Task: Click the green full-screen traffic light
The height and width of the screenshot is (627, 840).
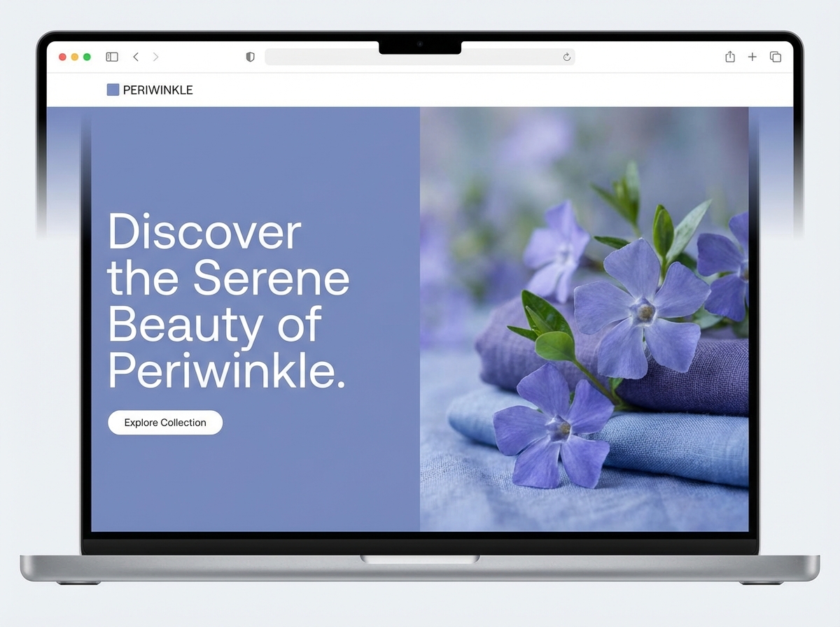Action: (x=86, y=57)
